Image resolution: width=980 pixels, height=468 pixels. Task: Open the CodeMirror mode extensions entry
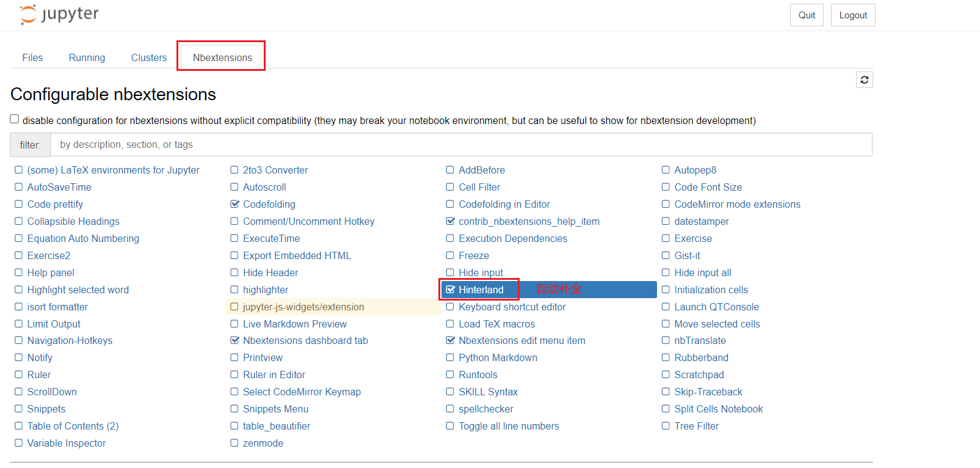tap(738, 204)
